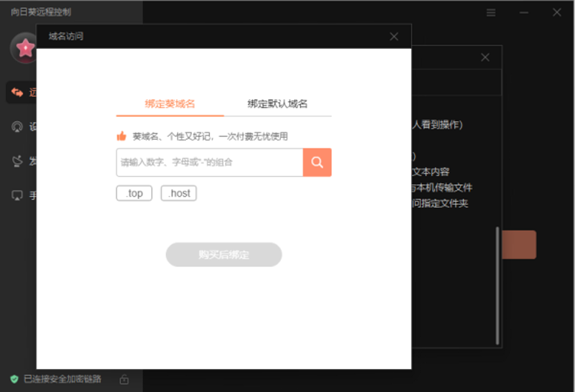Click the green secure shield status icon

14,379
